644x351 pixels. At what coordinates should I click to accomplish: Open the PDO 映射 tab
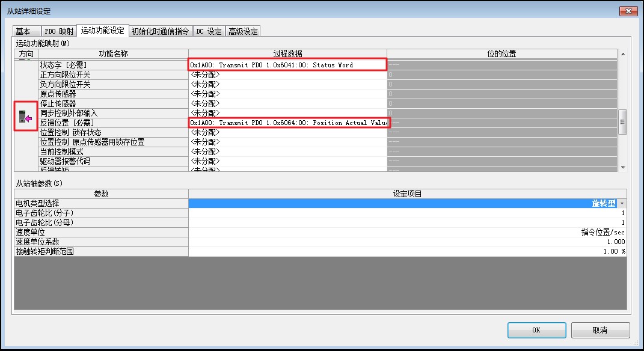pyautogui.click(x=59, y=31)
